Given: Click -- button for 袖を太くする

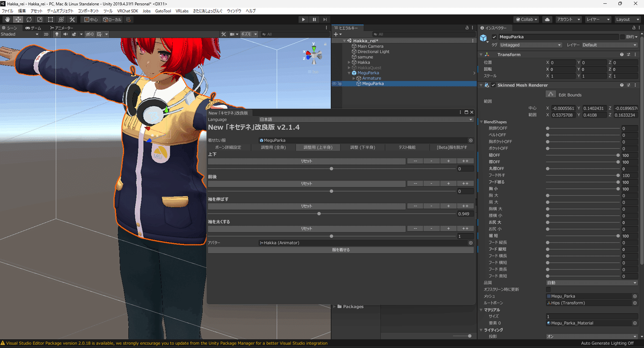Looking at the screenshot, I should 415,229.
